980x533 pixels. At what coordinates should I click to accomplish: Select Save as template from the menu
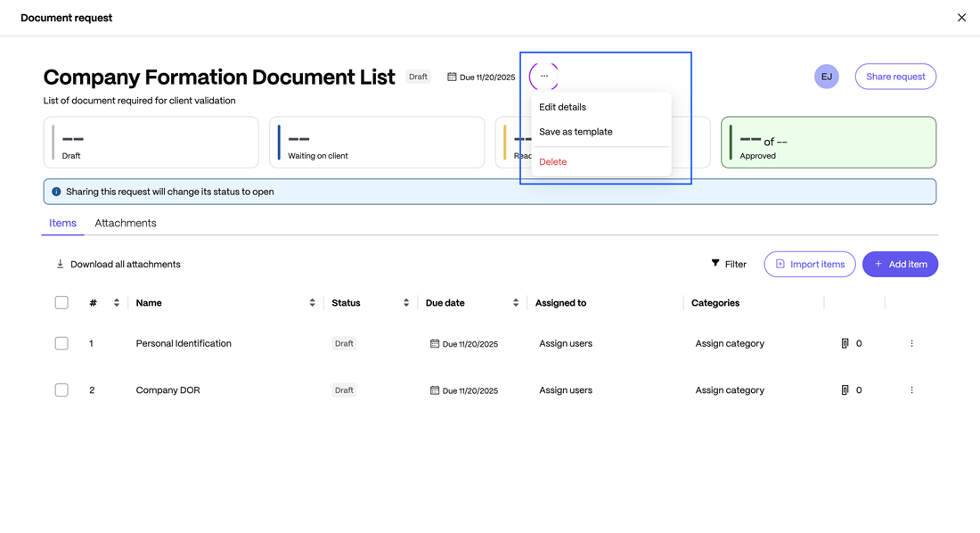tap(576, 131)
